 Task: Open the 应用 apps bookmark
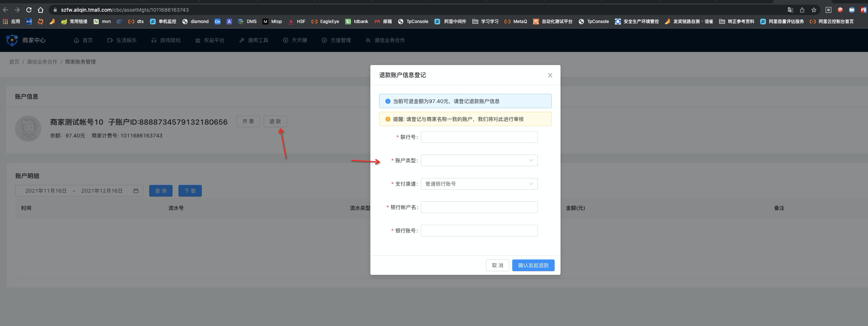click(x=11, y=22)
